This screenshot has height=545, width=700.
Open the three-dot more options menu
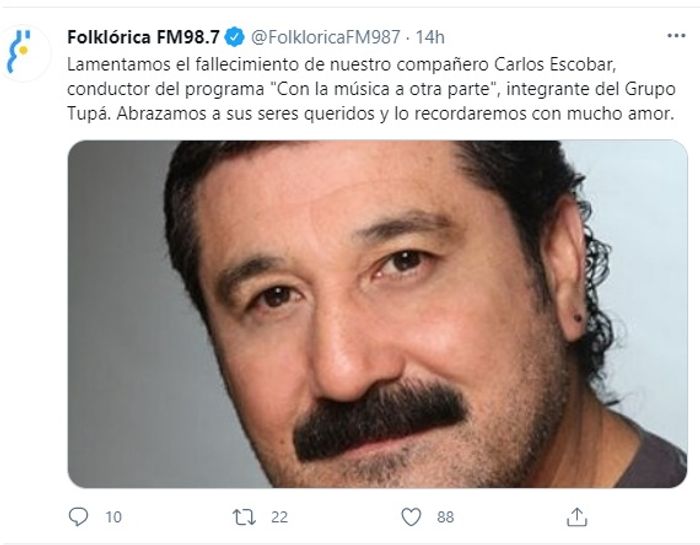(x=676, y=36)
